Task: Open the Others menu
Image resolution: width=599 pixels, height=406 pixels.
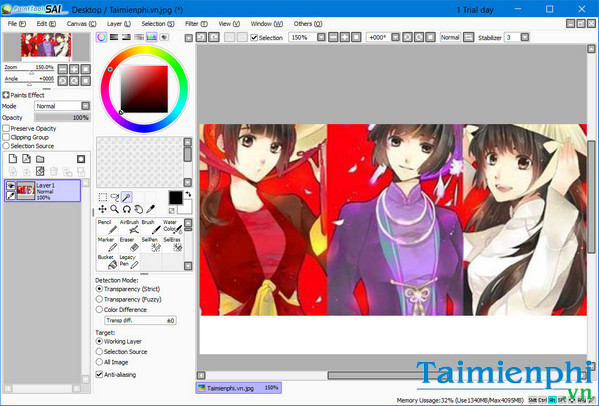Action: (308, 24)
